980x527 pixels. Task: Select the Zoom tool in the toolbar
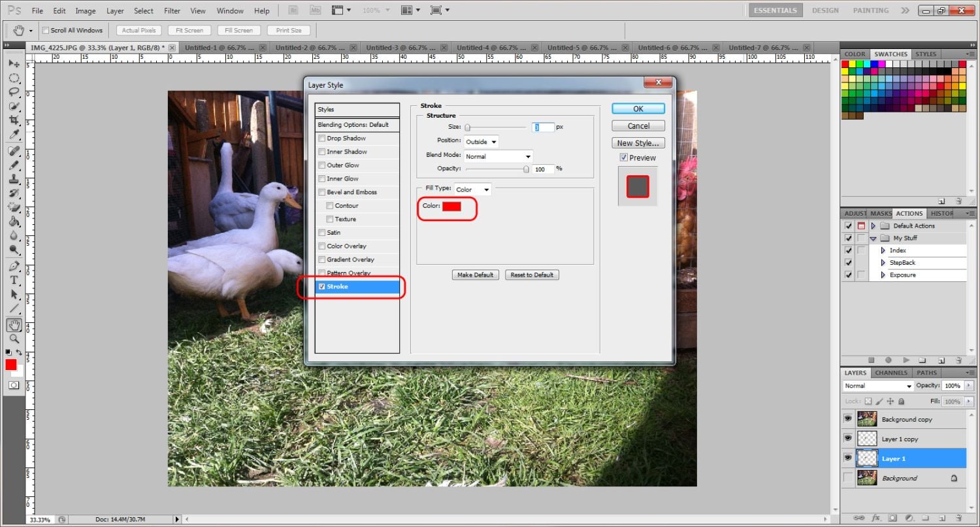click(x=14, y=339)
